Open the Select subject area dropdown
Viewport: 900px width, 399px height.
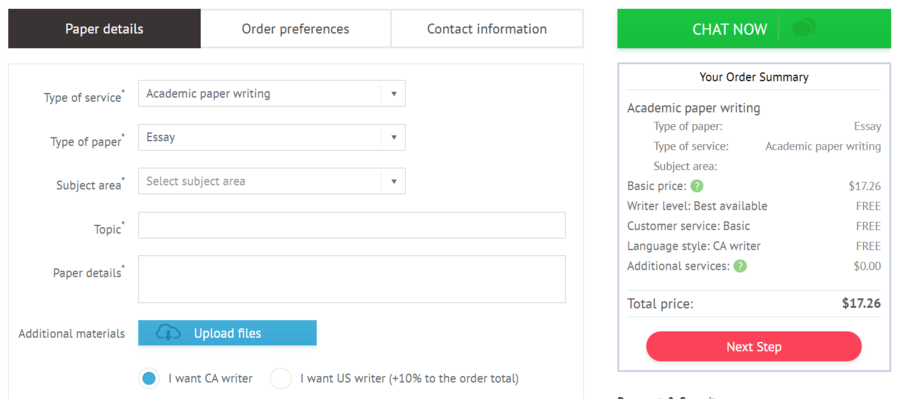[271, 181]
